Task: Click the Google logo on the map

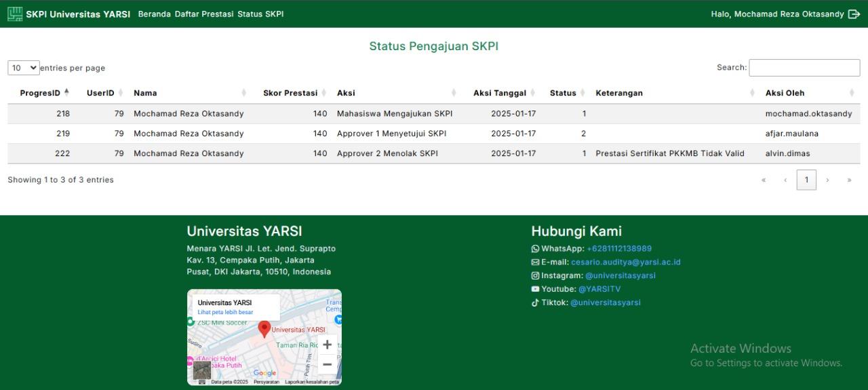Action: click(264, 373)
